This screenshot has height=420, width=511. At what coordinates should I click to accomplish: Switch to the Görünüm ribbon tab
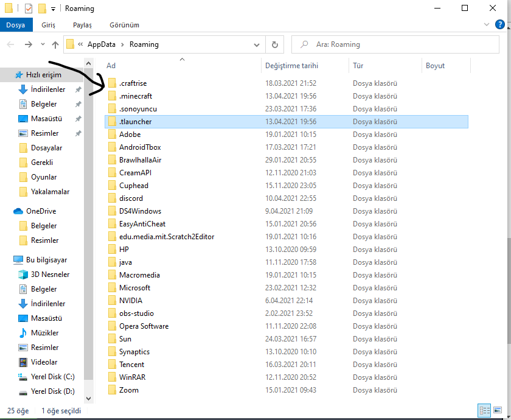point(124,25)
